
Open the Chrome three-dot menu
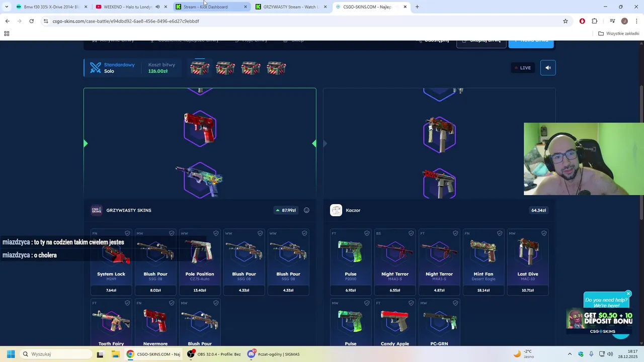tap(636, 21)
